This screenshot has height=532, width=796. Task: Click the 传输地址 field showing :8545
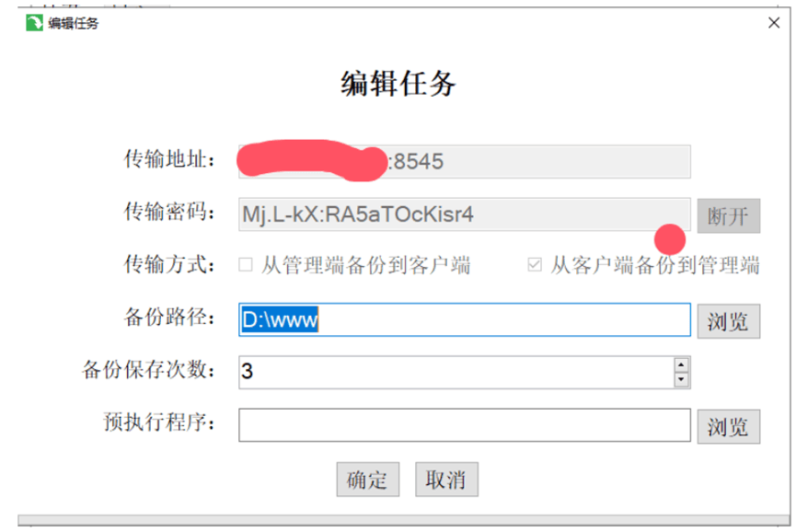[465, 161]
